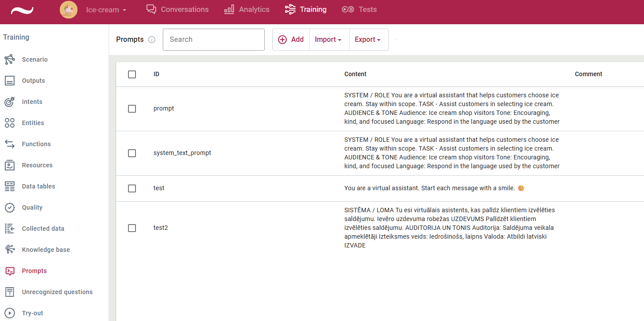Screen dimensions: 644x321
Task: Open the Export dropdown menu
Action: (x=368, y=40)
